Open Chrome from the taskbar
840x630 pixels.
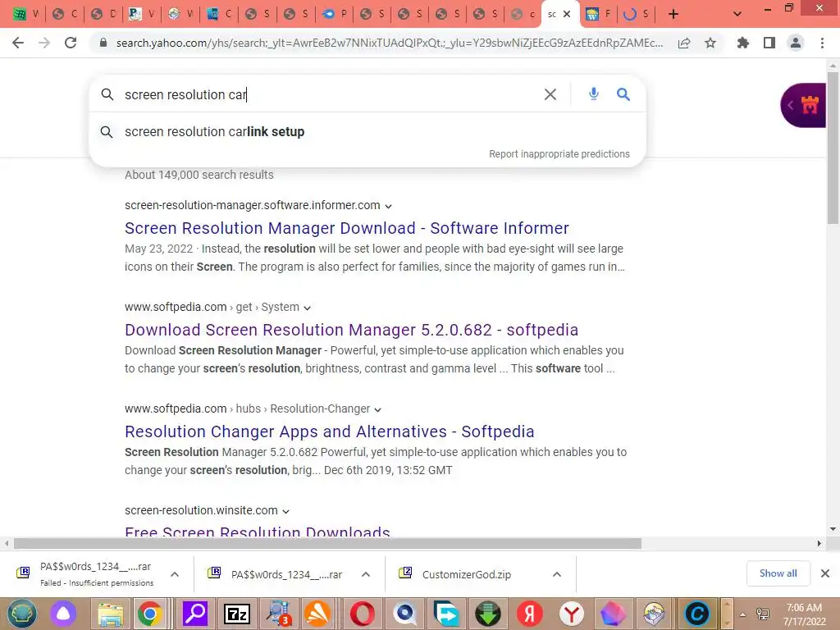150,614
